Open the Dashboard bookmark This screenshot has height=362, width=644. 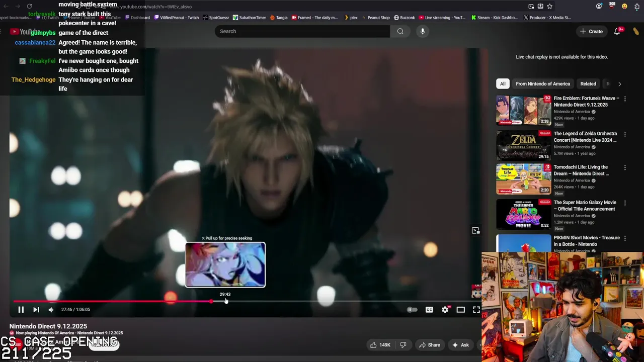click(137, 18)
